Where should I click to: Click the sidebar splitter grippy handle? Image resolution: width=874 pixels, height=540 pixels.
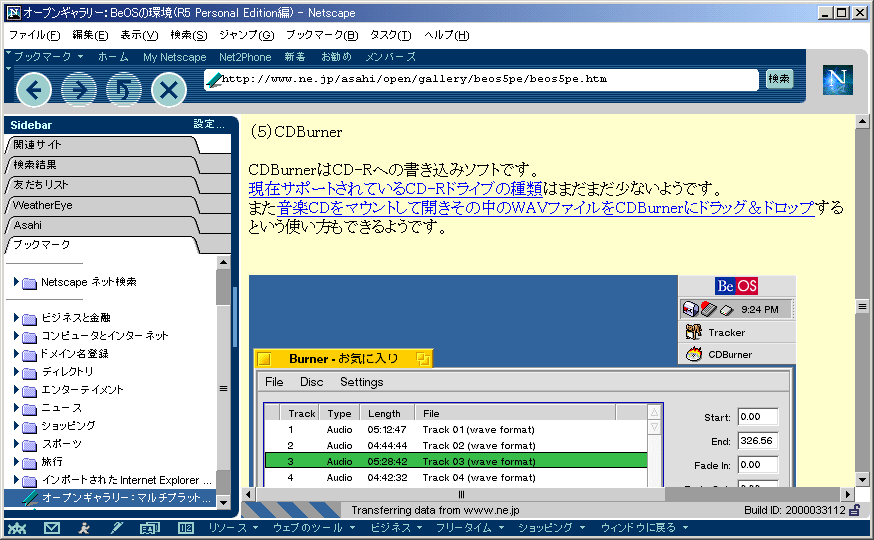pos(235,318)
